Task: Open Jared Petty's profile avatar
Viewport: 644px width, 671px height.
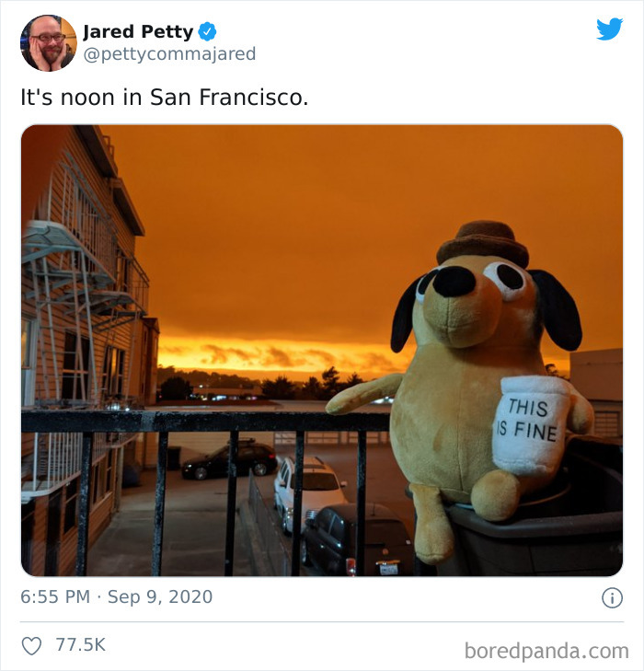Action: pos(49,42)
